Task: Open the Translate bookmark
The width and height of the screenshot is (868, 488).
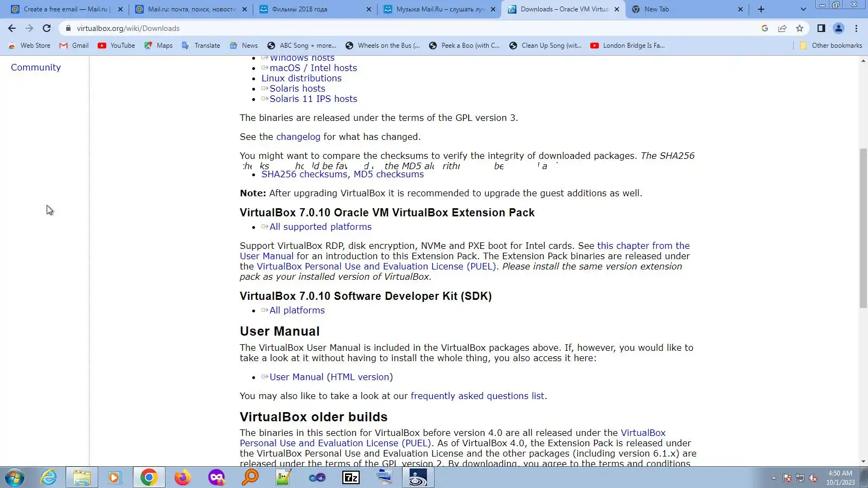Action: coord(201,46)
